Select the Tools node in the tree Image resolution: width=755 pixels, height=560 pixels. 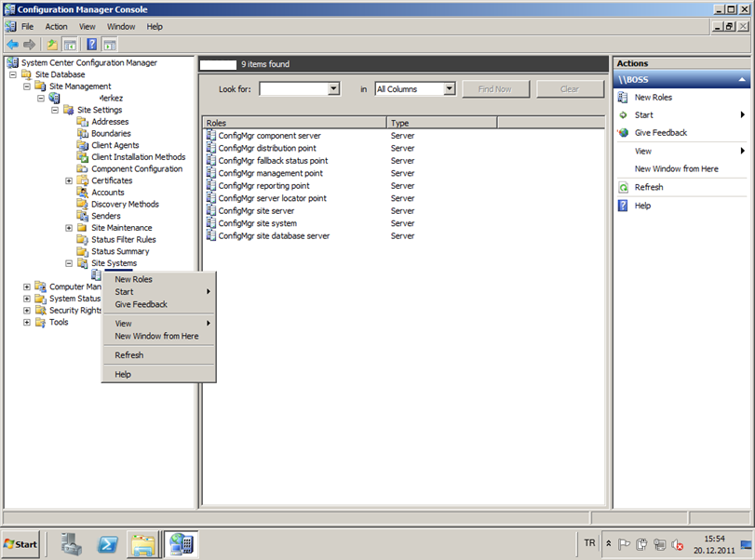(59, 323)
